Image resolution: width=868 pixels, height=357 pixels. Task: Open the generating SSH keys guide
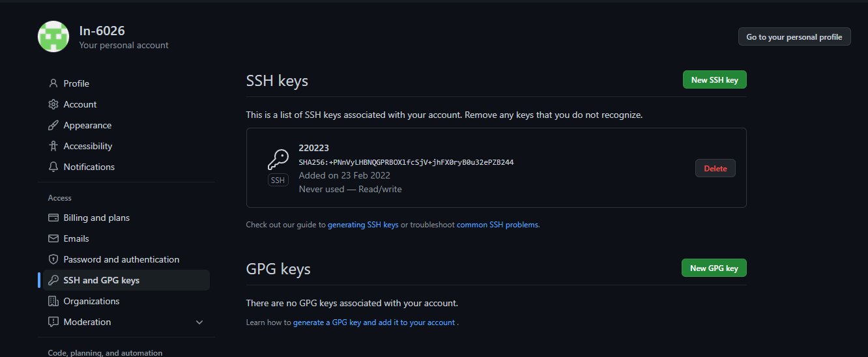coord(363,225)
